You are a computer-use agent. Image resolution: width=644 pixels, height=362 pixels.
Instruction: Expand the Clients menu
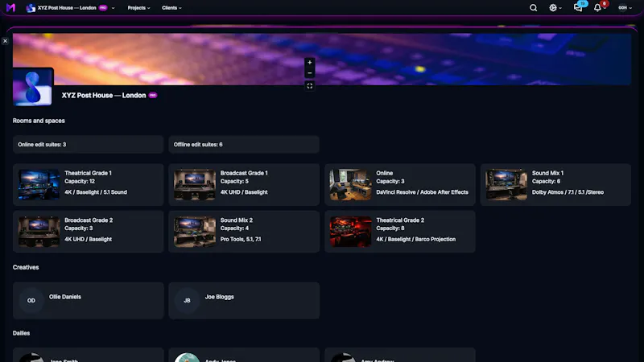[171, 8]
